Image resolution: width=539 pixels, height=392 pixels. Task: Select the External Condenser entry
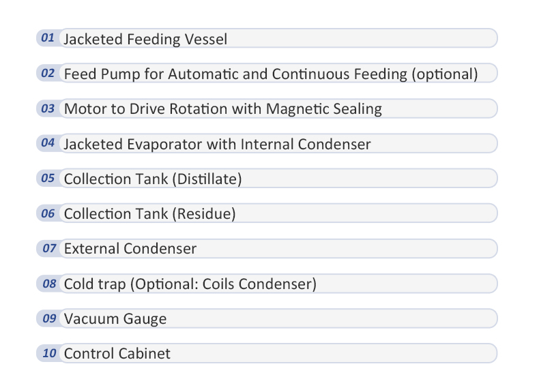click(130, 250)
